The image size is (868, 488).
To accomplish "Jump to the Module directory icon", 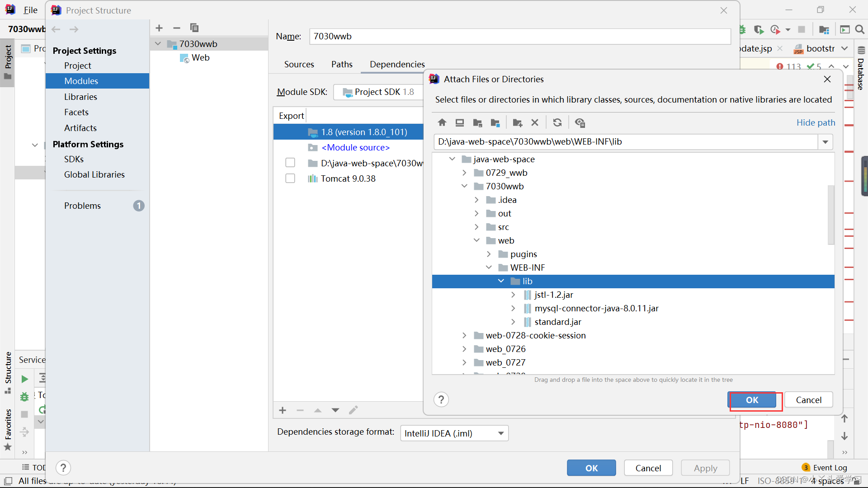I will (495, 122).
